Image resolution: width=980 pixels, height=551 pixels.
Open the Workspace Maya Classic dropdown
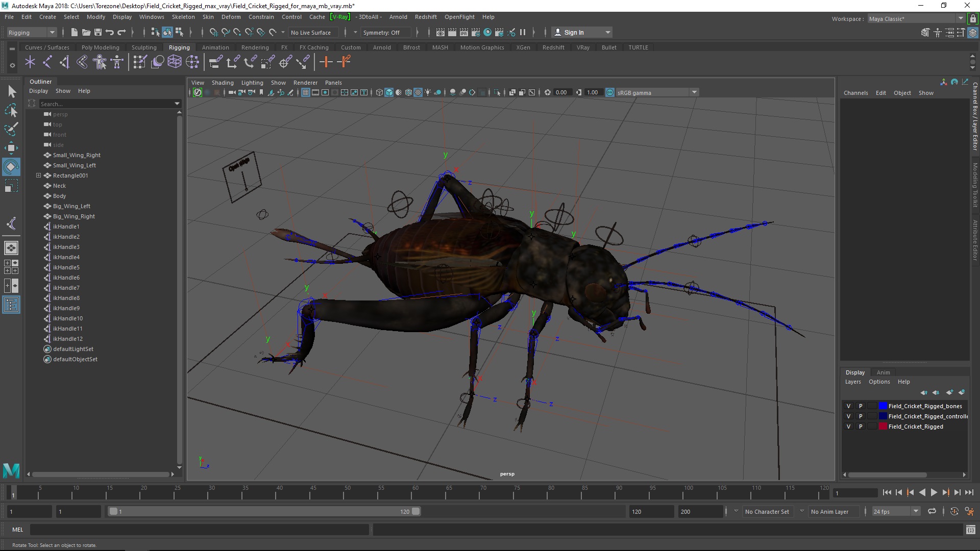[916, 19]
